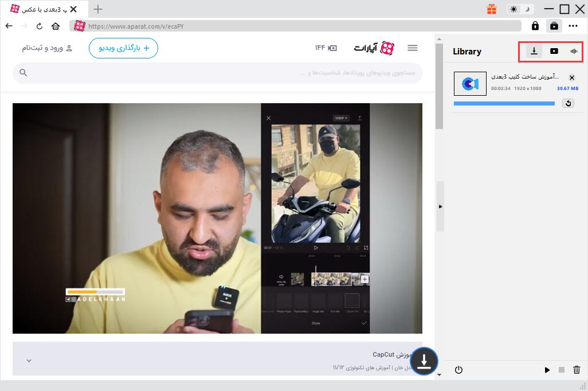Remove the download item with X
This screenshot has width=588, height=391.
571,77
